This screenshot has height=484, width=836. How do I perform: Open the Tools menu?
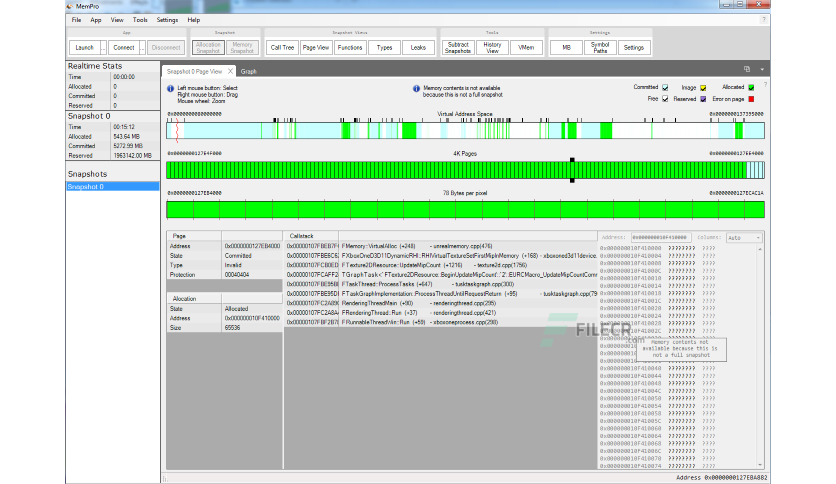coord(140,20)
